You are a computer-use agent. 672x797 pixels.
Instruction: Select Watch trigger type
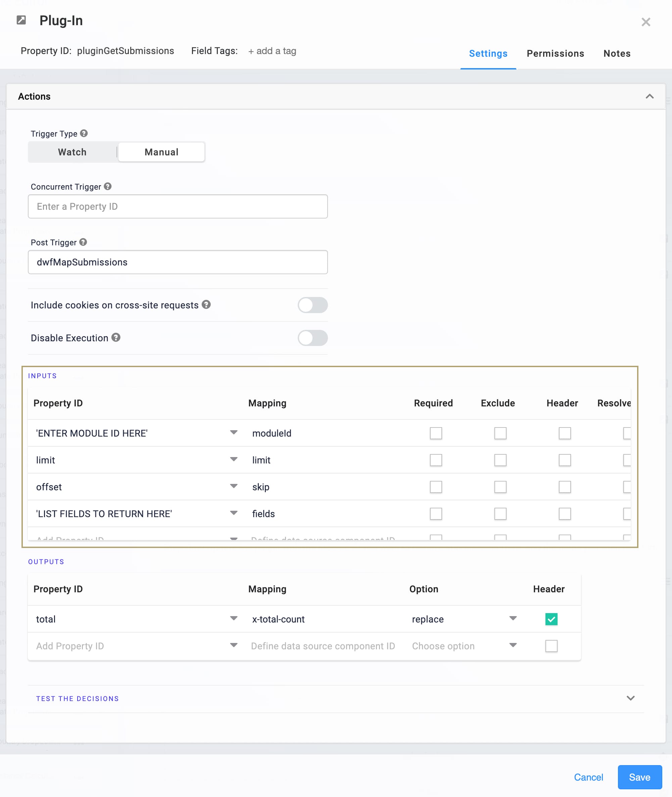tap(73, 152)
